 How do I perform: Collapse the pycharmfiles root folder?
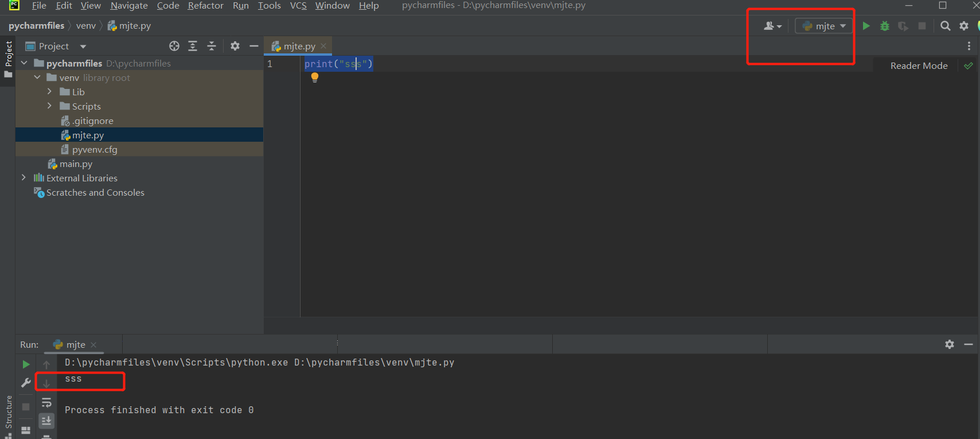24,63
